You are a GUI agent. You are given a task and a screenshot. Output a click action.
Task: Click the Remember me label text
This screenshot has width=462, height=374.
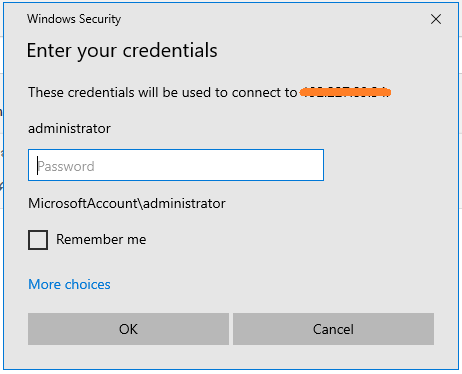pos(101,239)
